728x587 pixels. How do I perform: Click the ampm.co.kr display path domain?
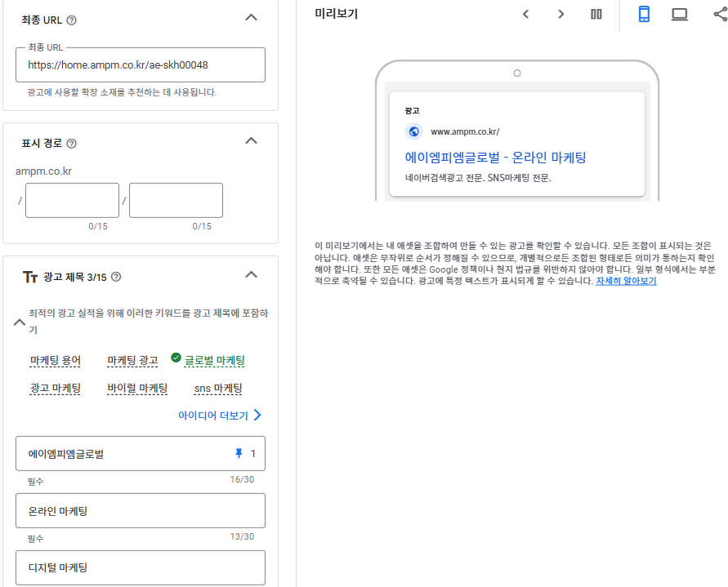(x=43, y=171)
